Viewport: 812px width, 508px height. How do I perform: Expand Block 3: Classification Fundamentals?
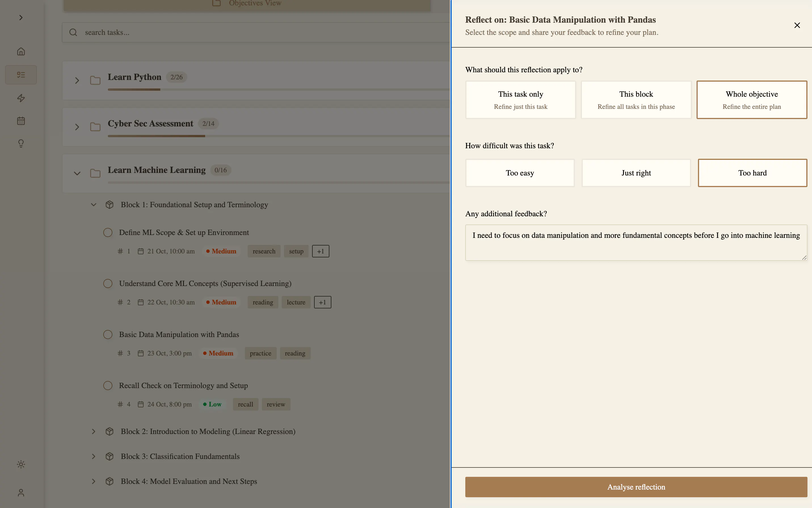point(93,456)
